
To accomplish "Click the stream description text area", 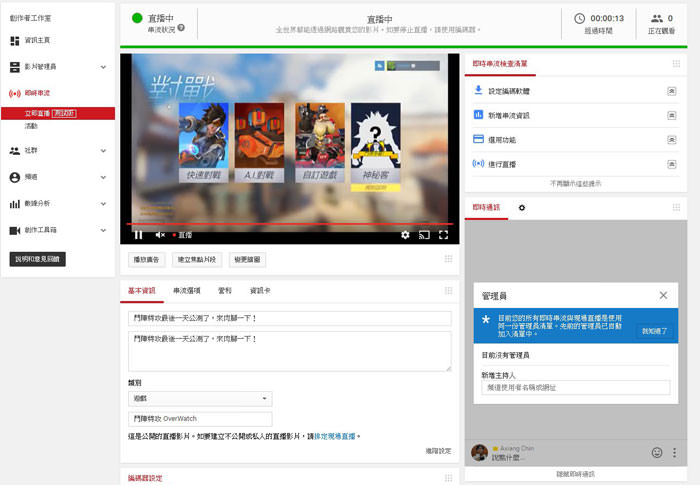I will tap(290, 351).
